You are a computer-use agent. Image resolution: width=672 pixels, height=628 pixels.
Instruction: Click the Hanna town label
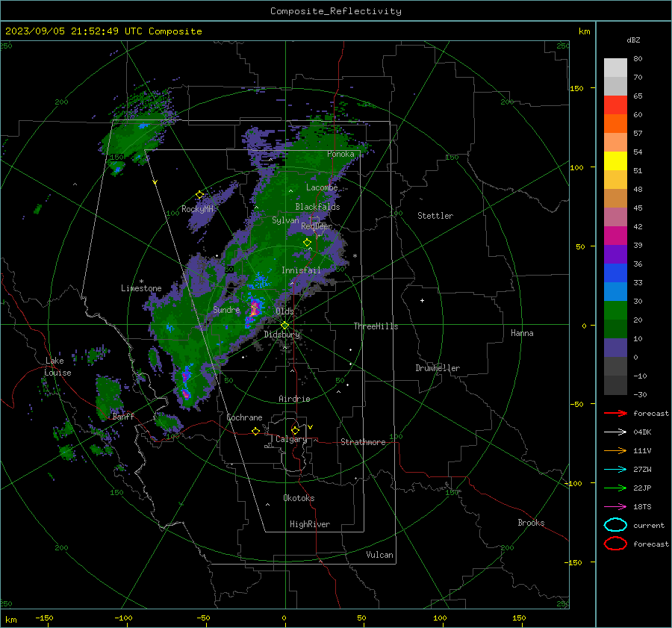522,333
